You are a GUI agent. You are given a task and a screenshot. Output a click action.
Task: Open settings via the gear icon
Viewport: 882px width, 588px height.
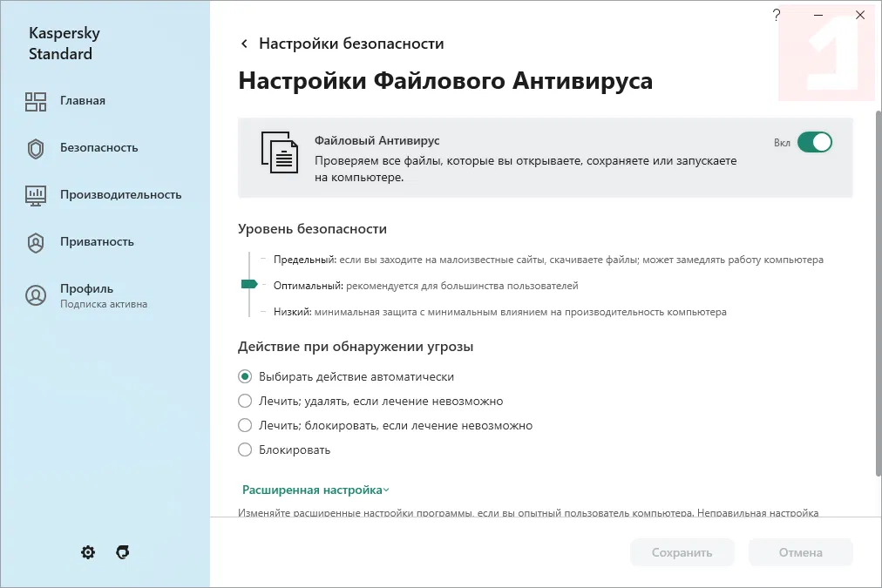click(x=88, y=552)
